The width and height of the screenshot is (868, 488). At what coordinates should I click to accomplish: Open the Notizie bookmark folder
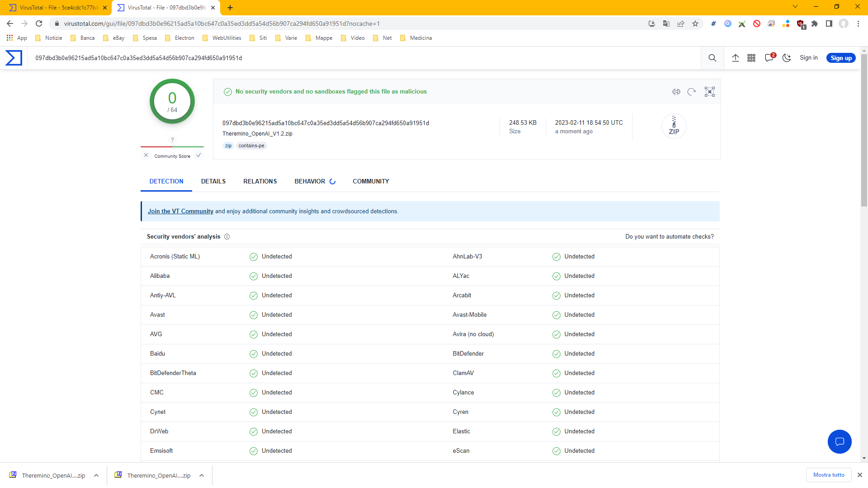pyautogui.click(x=49, y=38)
